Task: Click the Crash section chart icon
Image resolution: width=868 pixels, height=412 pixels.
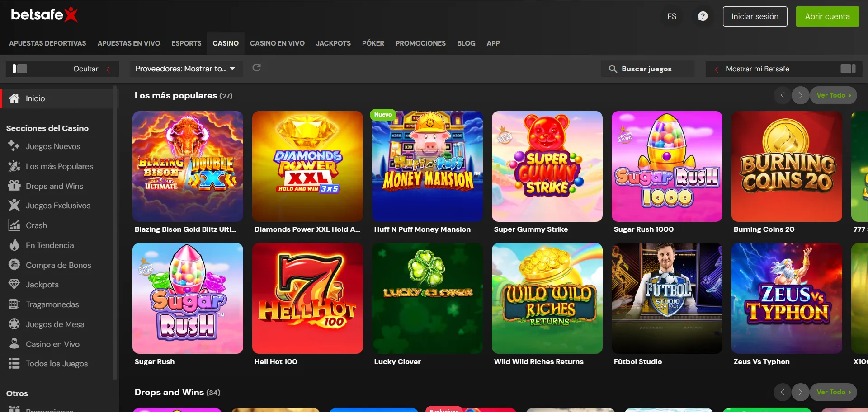Action: pos(14,225)
